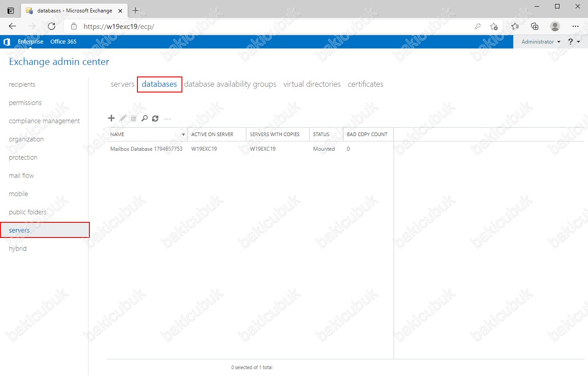The width and height of the screenshot is (588, 382).
Task: Click the W19EXC19 servers with copies cell
Action: pyautogui.click(x=263, y=149)
